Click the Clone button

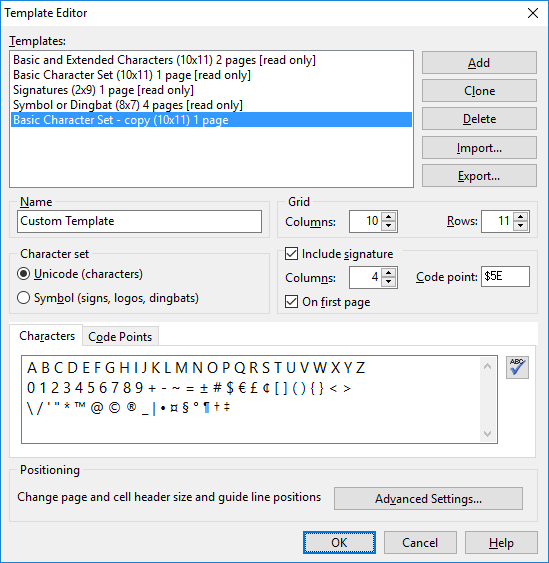click(x=479, y=91)
